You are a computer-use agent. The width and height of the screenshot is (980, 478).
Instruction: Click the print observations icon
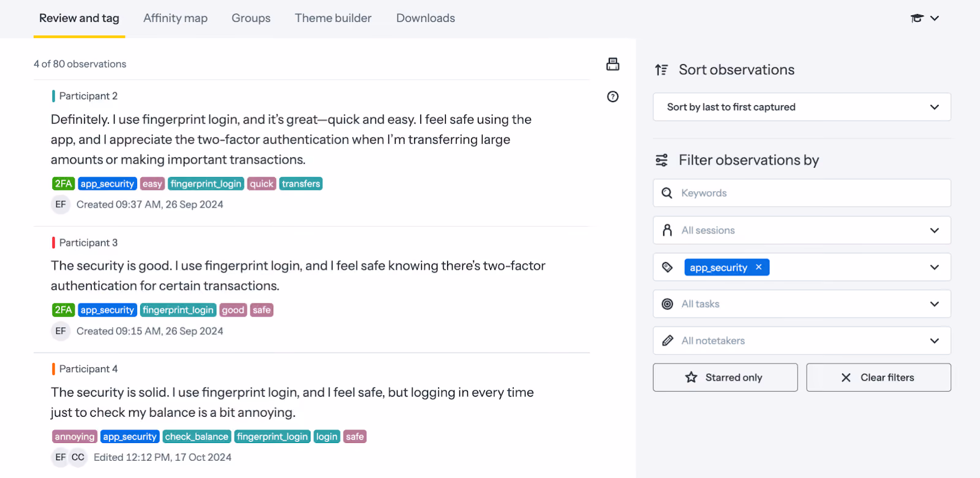click(x=612, y=64)
